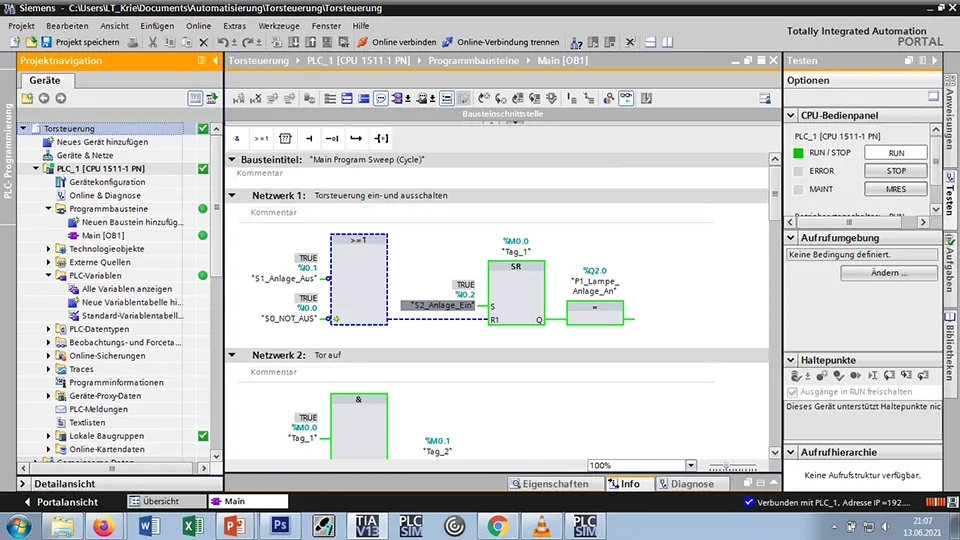
Task: Collapse Programmbausteine folder in tree
Action: point(49,209)
